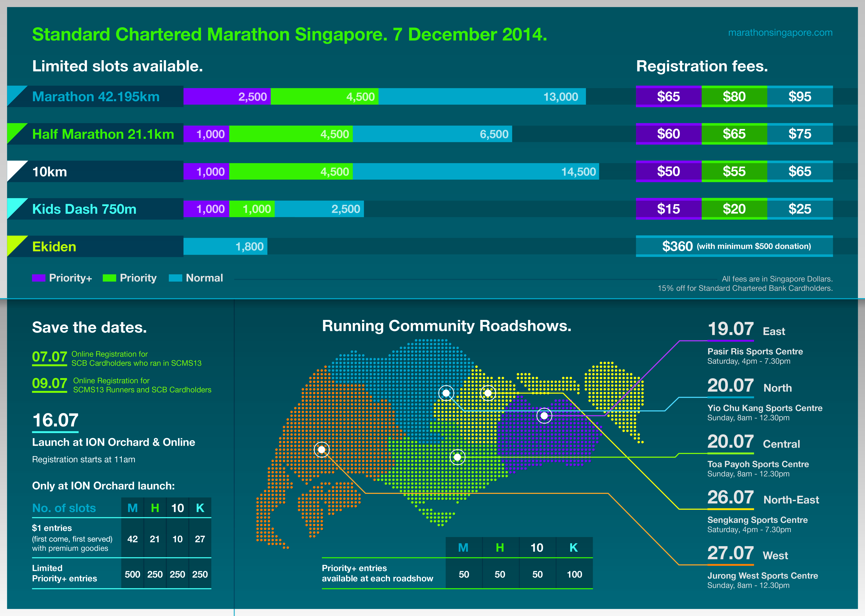Screen dimensions: 865x616
Task: Select the Ekiden row label
Action: (x=54, y=247)
